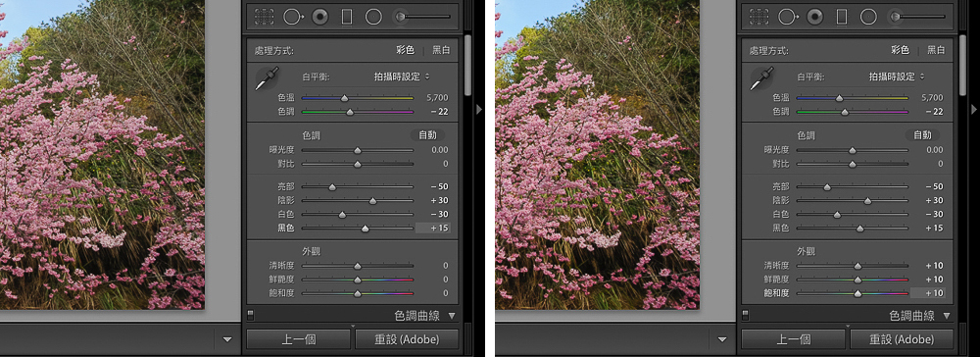The image size is (980, 357).
Task: Choose 彩色 treatment in the left screenshot
Action: coord(406,50)
